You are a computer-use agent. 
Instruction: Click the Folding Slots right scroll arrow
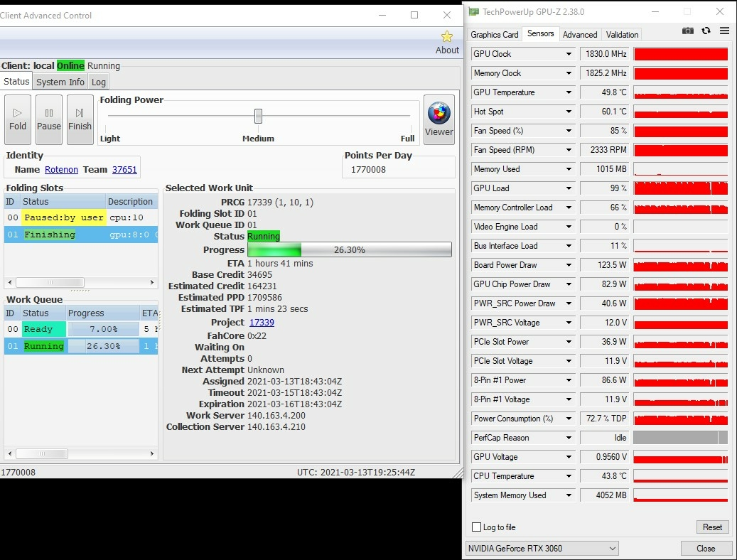[152, 283]
